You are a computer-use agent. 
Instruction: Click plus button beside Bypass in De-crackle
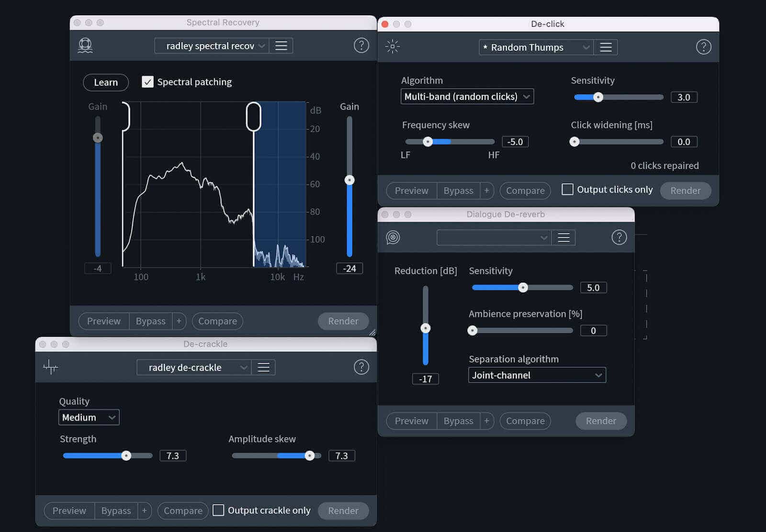144,510
